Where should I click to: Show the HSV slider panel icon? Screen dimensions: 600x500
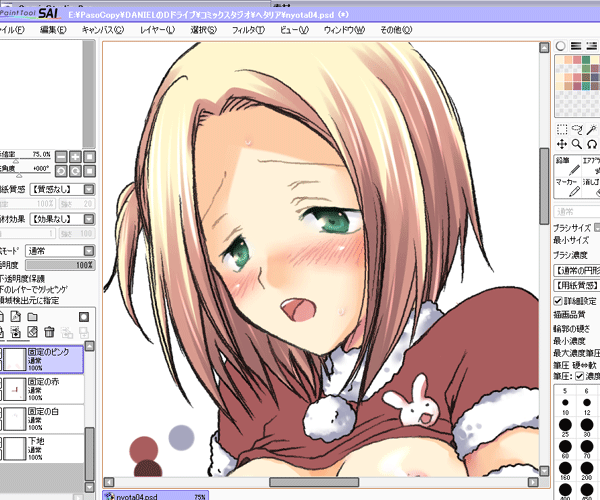pos(592,46)
